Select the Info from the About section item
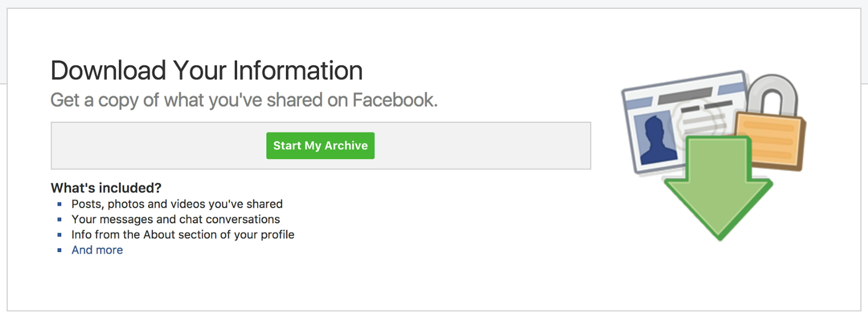The width and height of the screenshot is (868, 320). click(182, 234)
